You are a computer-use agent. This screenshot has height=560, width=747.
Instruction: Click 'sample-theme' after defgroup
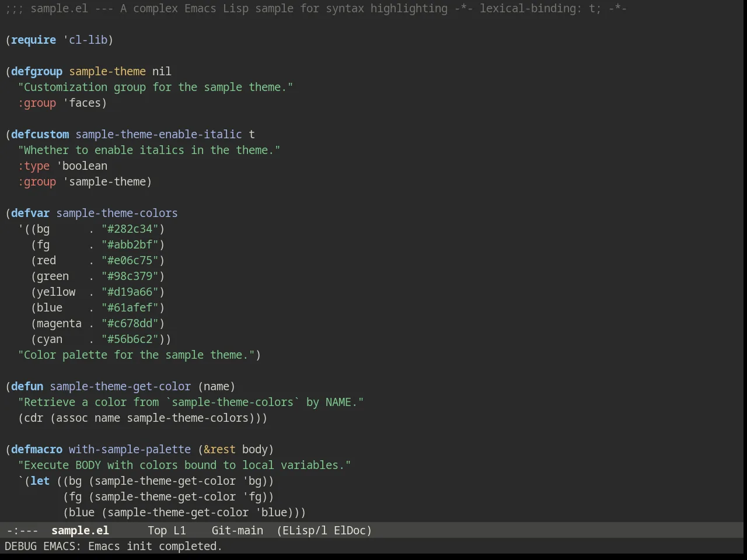107,71
